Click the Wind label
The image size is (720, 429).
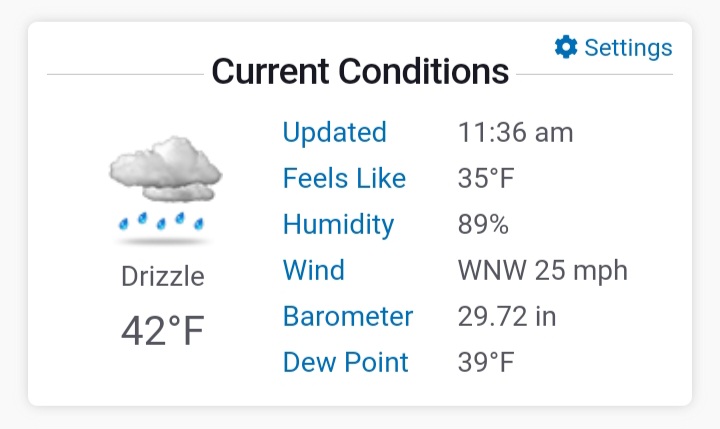point(314,270)
